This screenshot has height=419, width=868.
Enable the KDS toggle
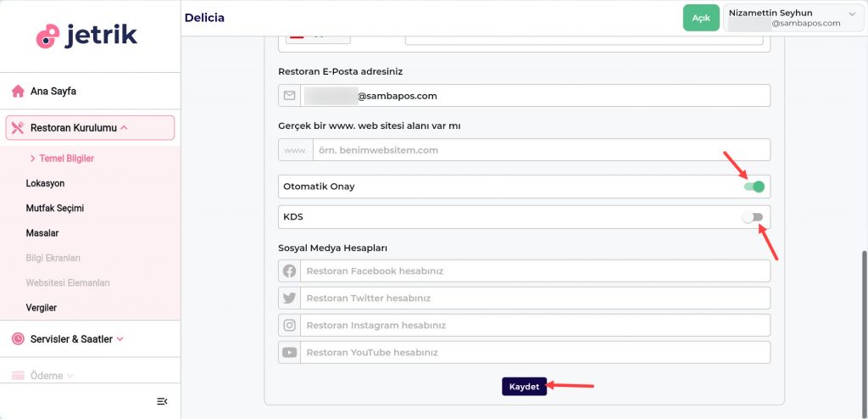coord(753,217)
